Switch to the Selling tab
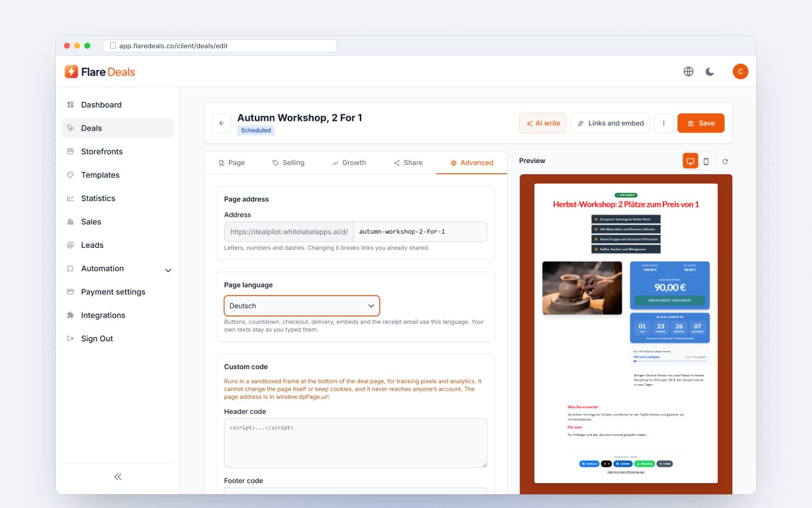This screenshot has height=508, width=812. 288,163
